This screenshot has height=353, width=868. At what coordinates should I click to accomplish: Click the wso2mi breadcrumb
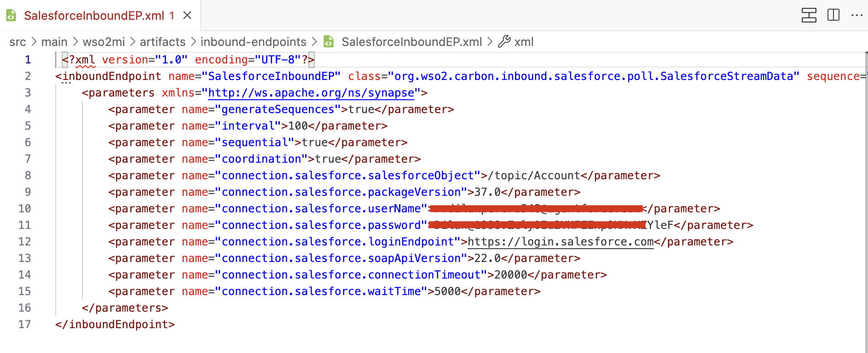click(104, 42)
